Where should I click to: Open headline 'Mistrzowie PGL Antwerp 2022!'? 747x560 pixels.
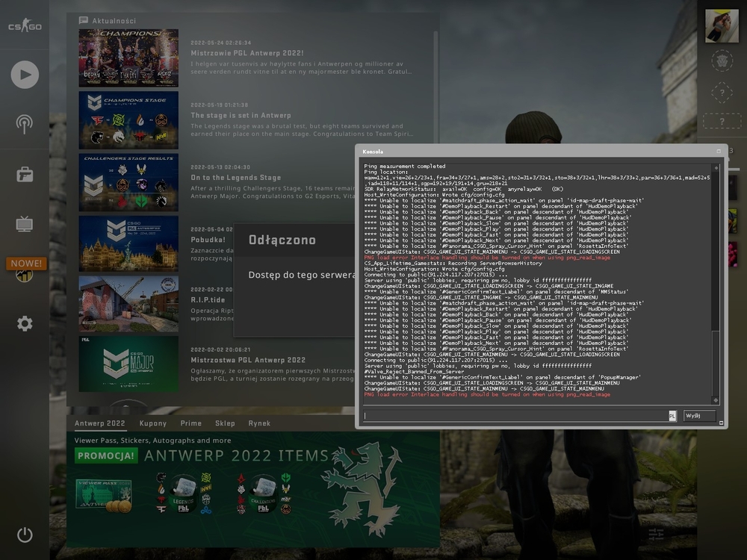247,53
